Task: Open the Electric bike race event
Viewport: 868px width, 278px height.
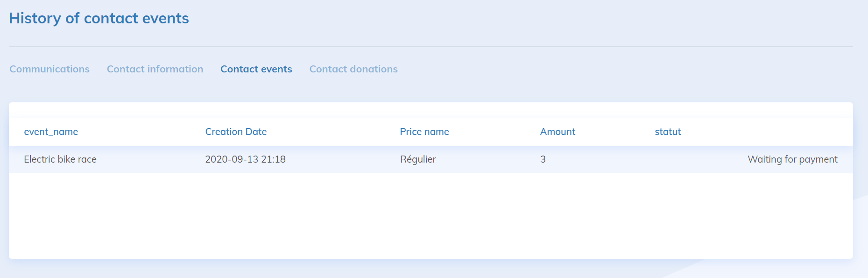Action: (x=60, y=159)
